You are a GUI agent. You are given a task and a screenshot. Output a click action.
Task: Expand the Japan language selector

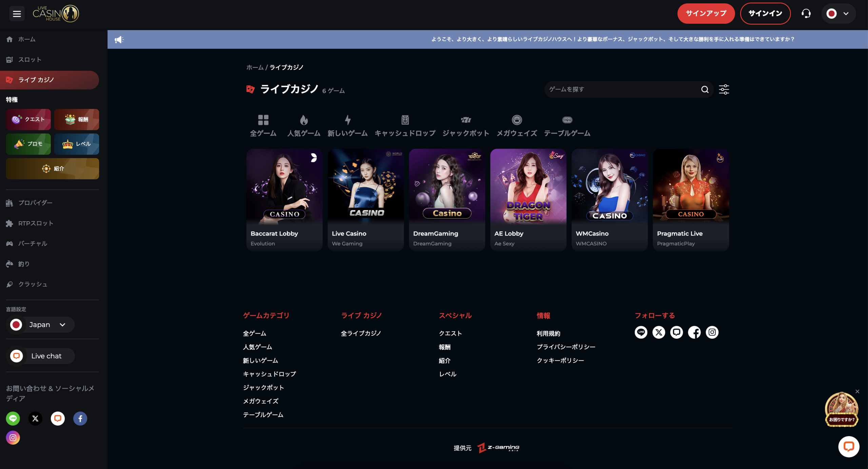(x=40, y=324)
